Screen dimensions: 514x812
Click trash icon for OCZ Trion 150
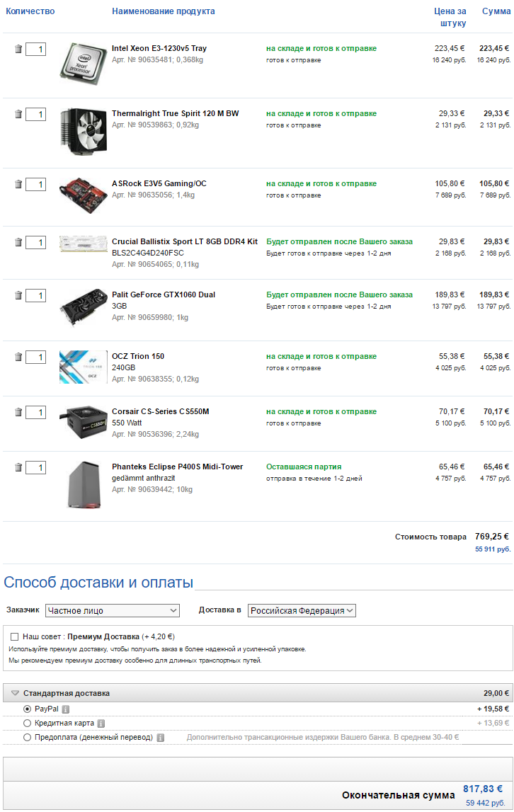tap(18, 357)
